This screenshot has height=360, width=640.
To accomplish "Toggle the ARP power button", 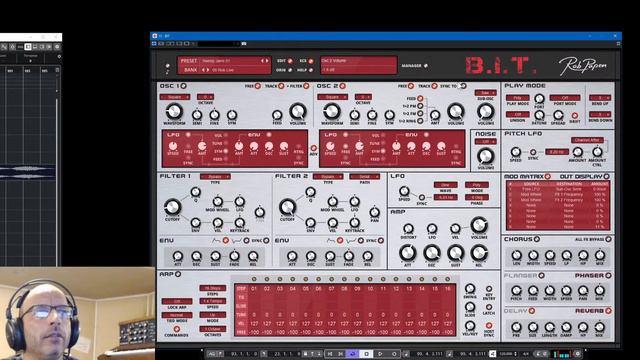I will click(178, 274).
